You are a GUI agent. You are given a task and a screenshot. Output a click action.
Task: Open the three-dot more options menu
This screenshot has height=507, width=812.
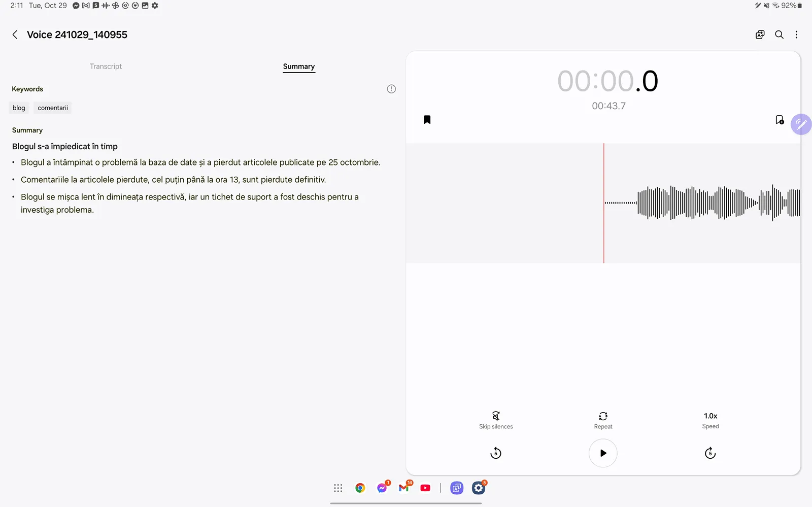796,35
